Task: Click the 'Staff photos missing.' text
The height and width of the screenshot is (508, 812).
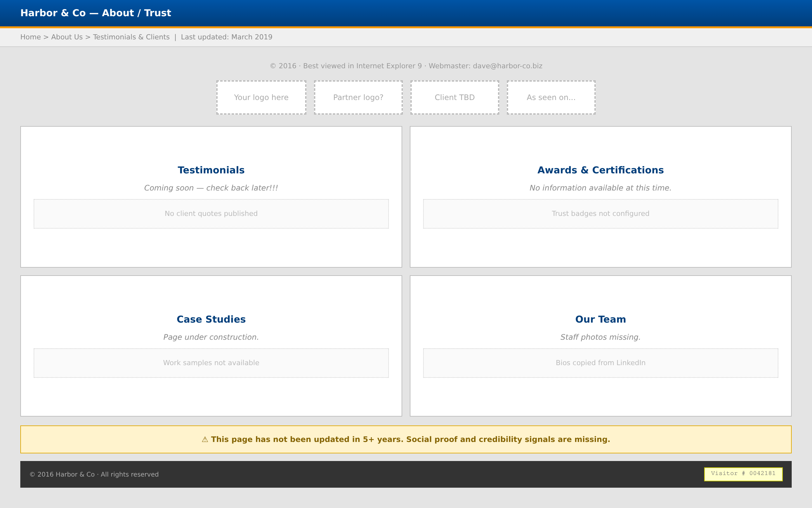Action: click(601, 337)
